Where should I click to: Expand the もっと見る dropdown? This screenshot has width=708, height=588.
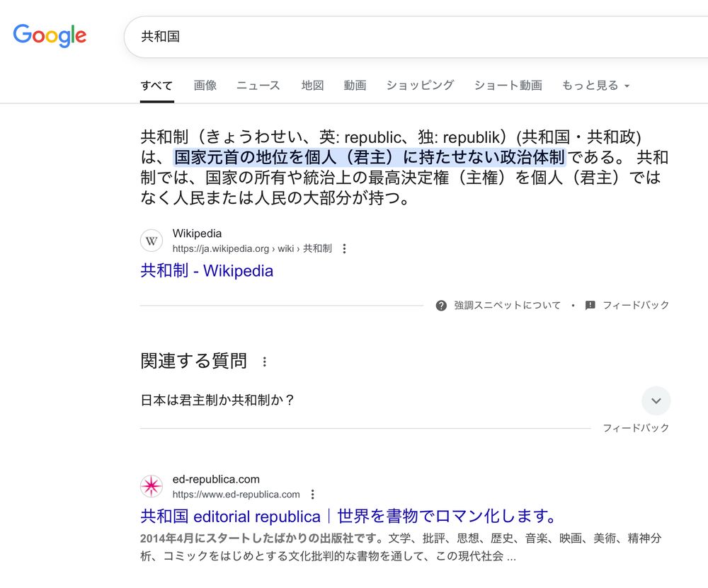pos(595,86)
